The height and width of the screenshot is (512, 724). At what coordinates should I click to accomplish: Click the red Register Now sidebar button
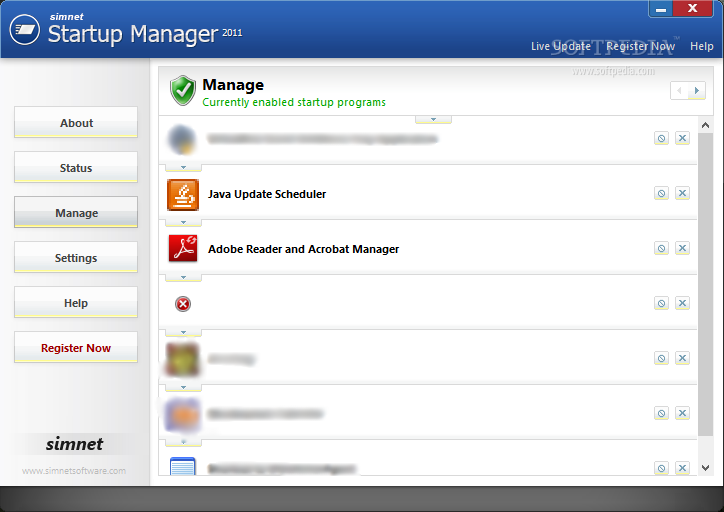pos(76,347)
